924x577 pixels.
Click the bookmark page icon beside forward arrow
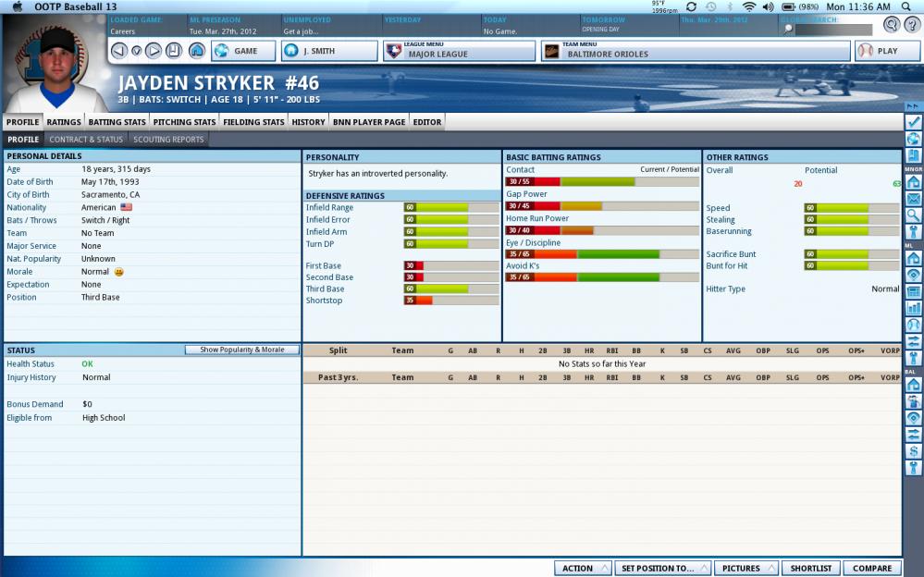[174, 51]
